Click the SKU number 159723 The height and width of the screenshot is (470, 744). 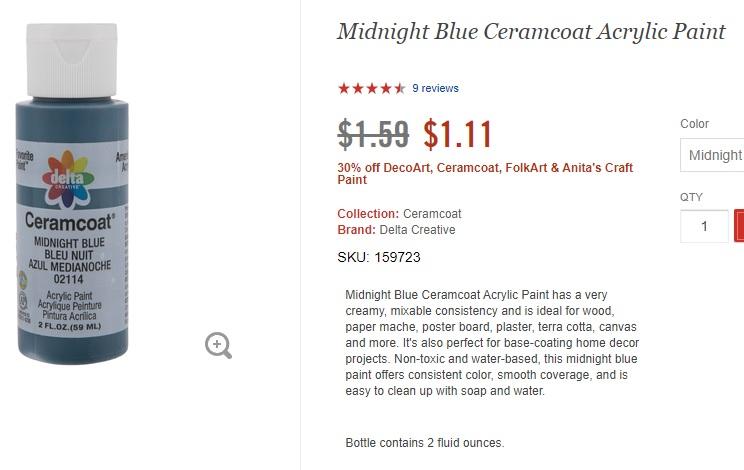(x=397, y=258)
